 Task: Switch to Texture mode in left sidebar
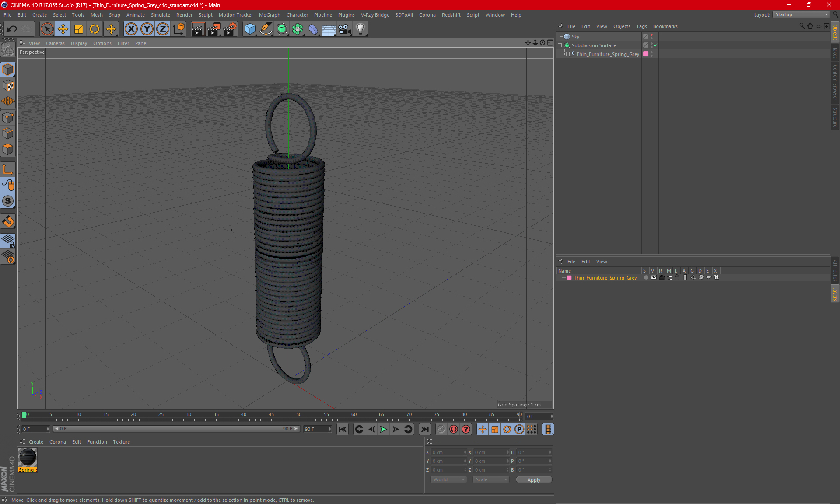point(8,86)
